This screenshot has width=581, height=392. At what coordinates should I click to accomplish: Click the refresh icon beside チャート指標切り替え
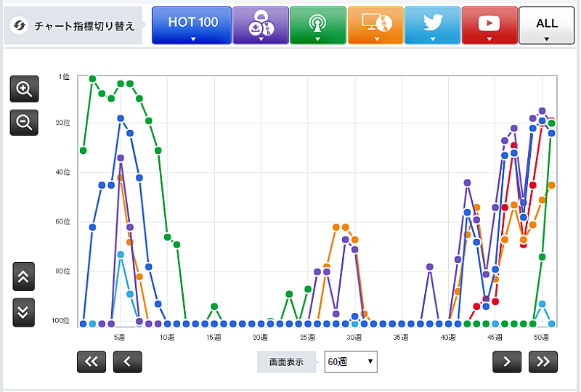(x=21, y=25)
